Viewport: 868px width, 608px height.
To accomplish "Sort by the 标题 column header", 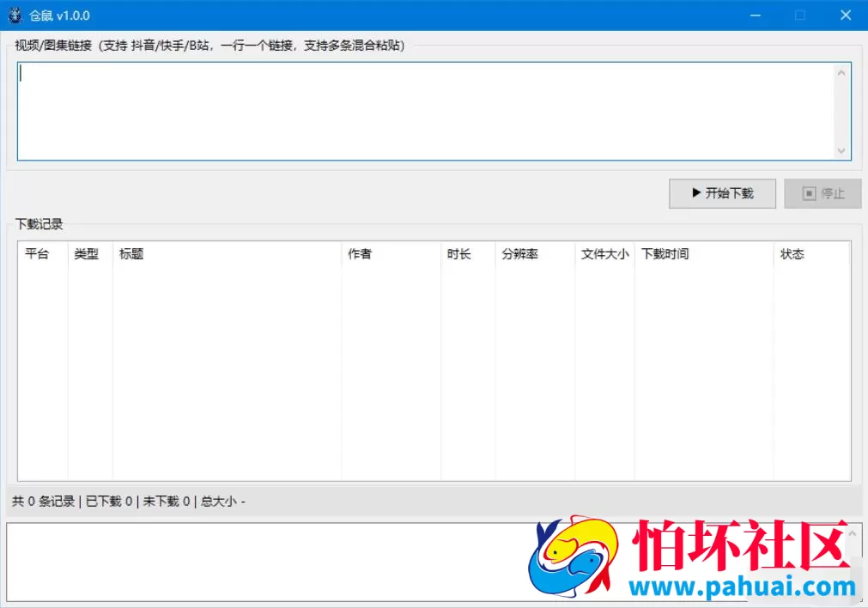I will 227,254.
